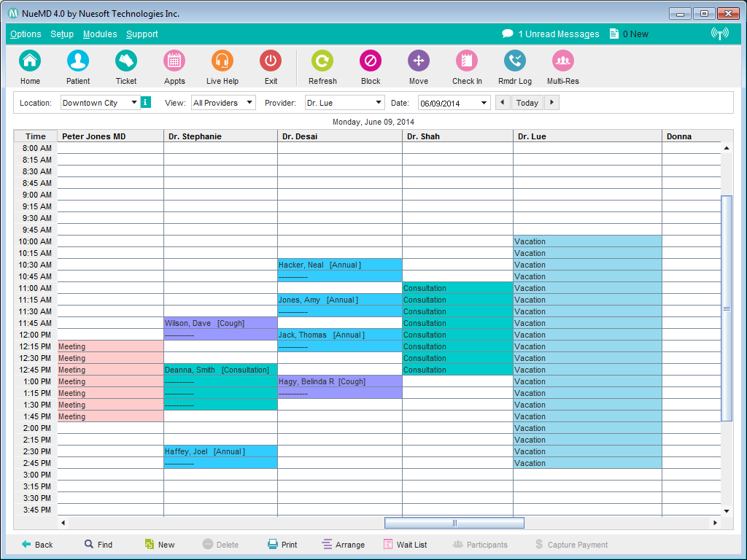Screen dimensions: 747x560
Task: Click the horizontal scrollbar thumb
Action: (454, 523)
